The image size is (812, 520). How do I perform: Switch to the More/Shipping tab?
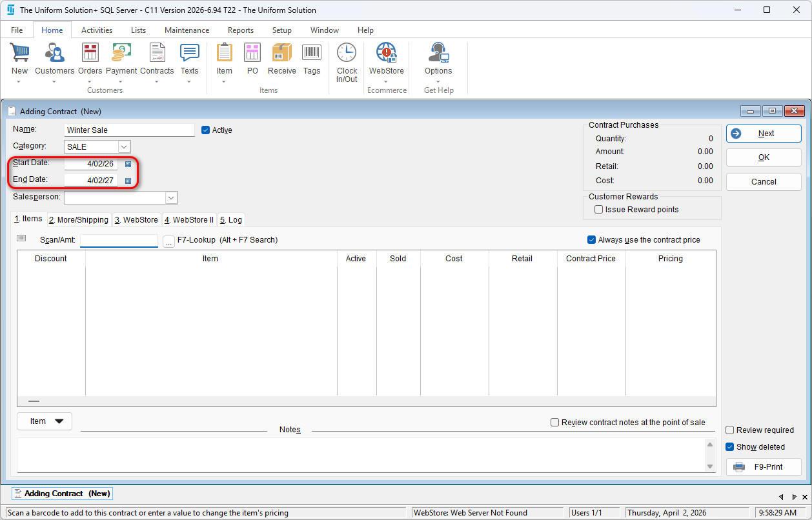point(79,220)
